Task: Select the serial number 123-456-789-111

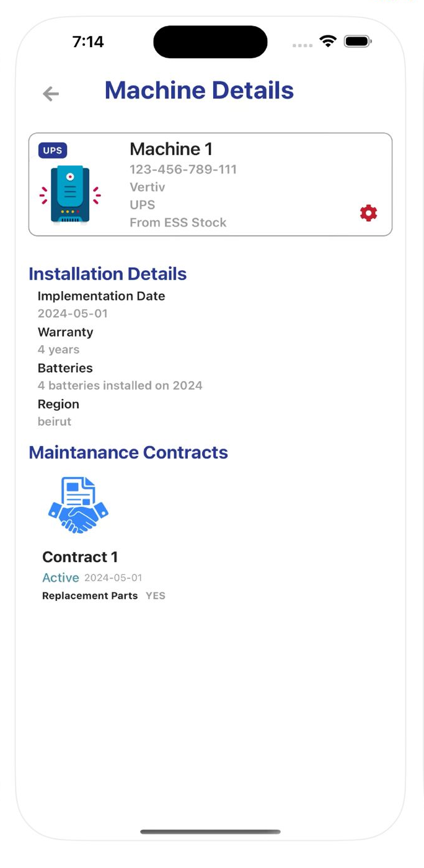Action: click(183, 169)
